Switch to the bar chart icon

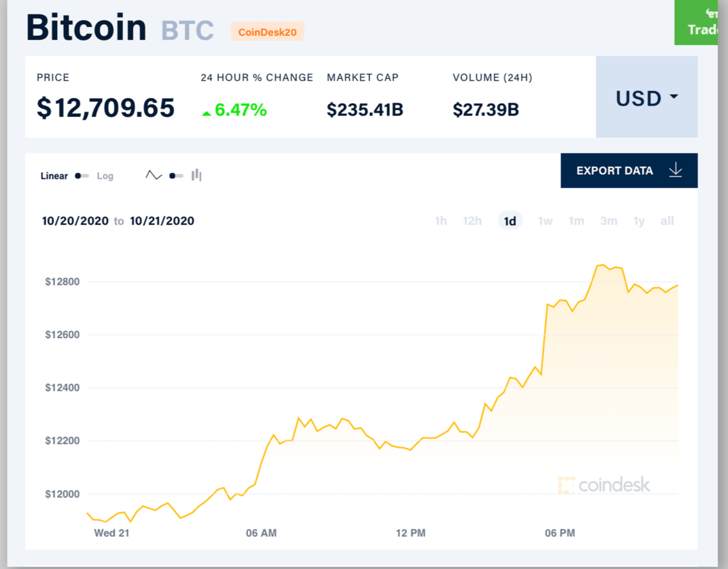point(195,175)
